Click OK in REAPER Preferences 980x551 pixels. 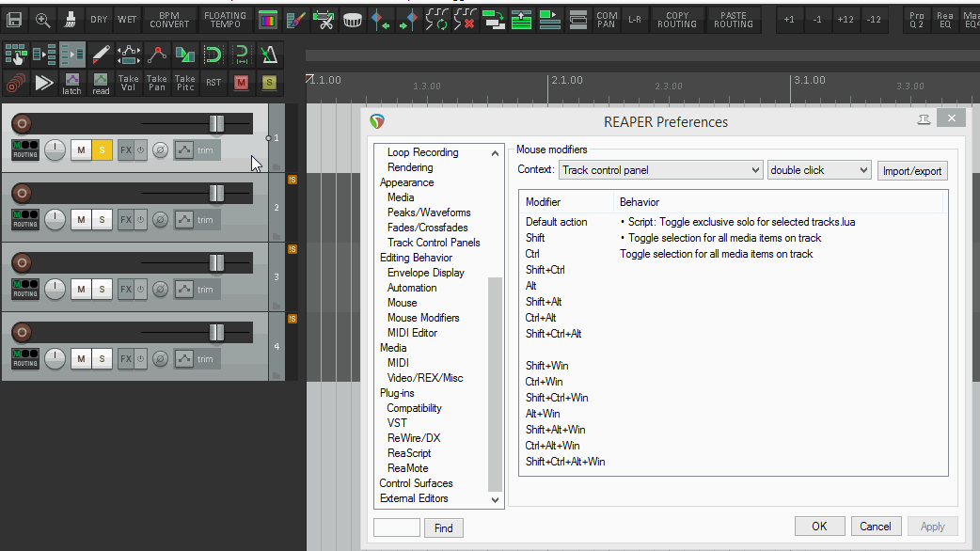[x=819, y=527]
